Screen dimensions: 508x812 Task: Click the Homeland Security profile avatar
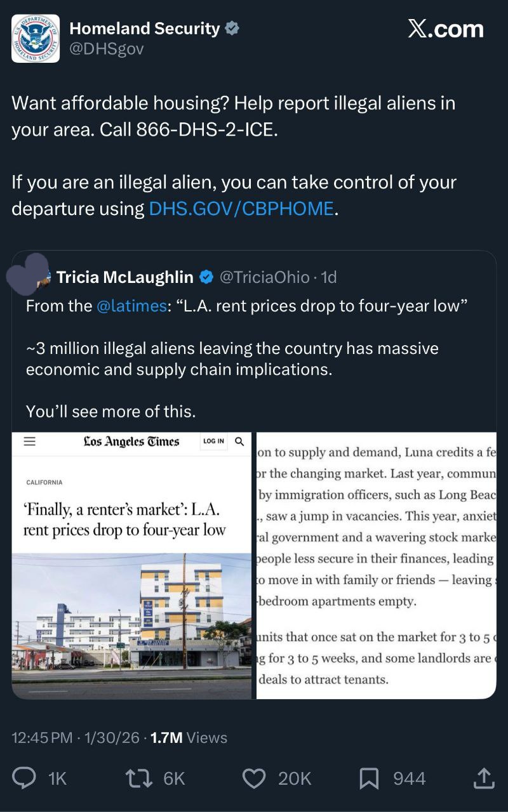coord(36,39)
